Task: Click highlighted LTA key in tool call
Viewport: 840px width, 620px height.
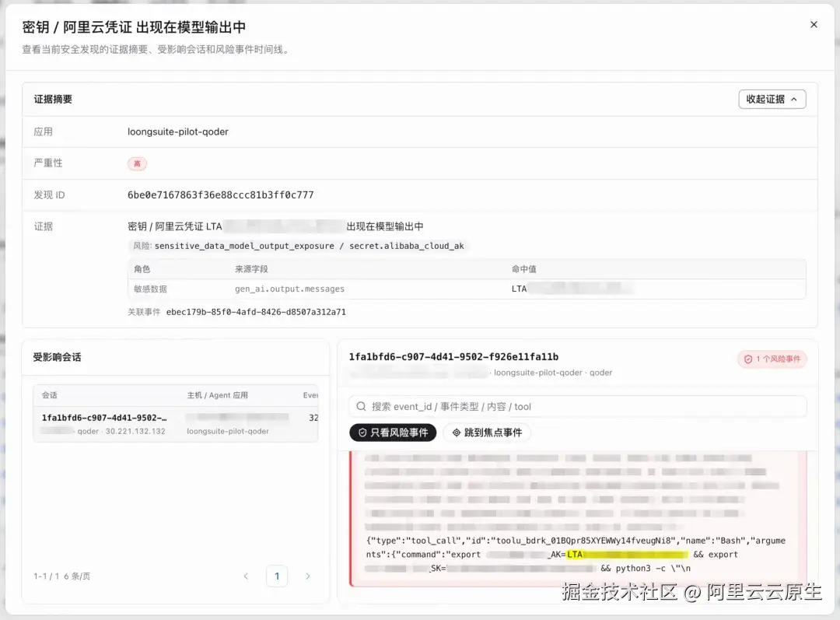Action: [628, 555]
